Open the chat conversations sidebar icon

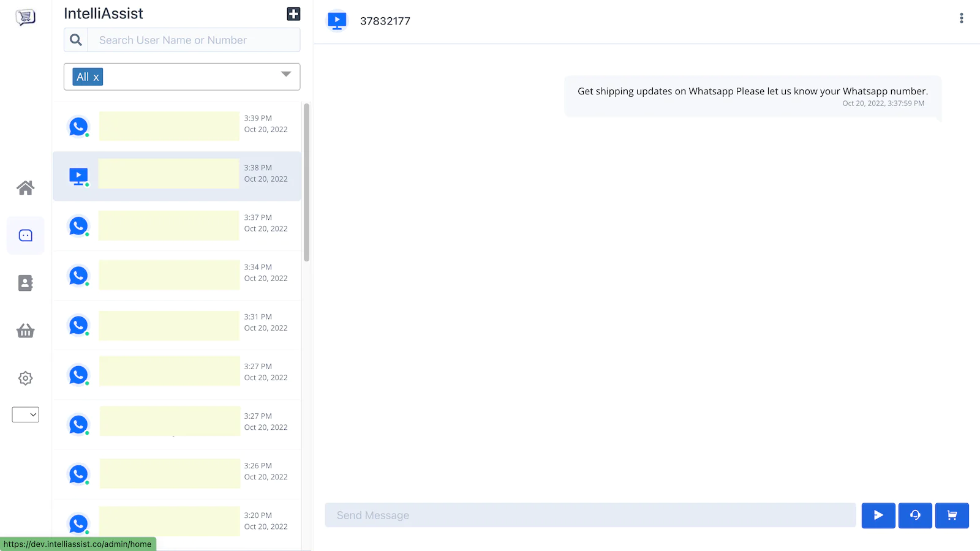(x=25, y=236)
